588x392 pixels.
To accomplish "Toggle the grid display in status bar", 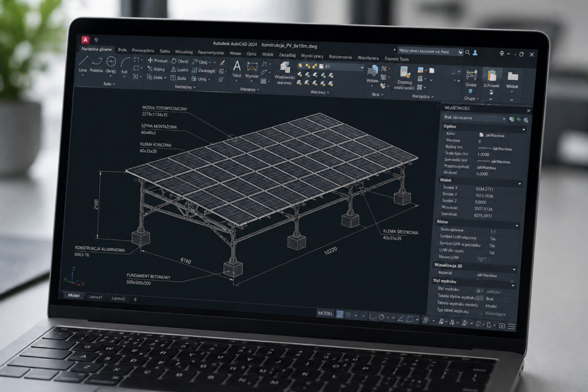I will (340, 315).
